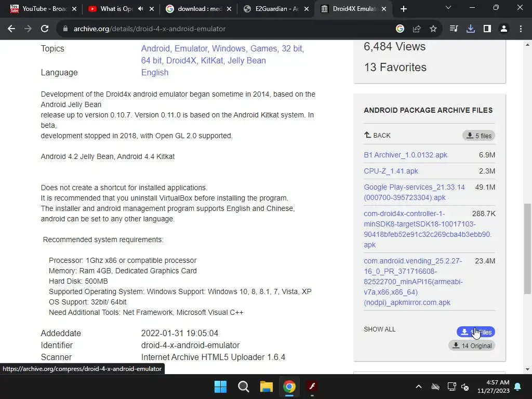Download 14 Original files button
Image resolution: width=532 pixels, height=399 pixels.
(472, 345)
